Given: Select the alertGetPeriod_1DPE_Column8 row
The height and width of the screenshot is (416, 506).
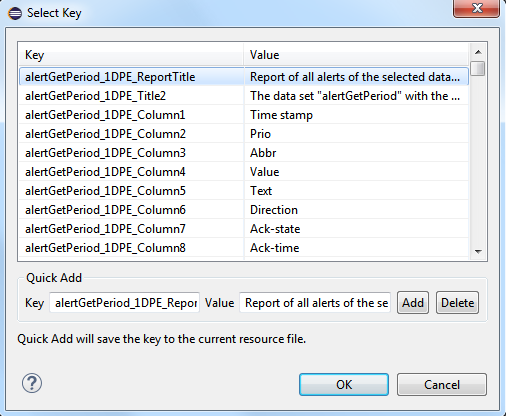Looking at the screenshot, I should pos(244,248).
